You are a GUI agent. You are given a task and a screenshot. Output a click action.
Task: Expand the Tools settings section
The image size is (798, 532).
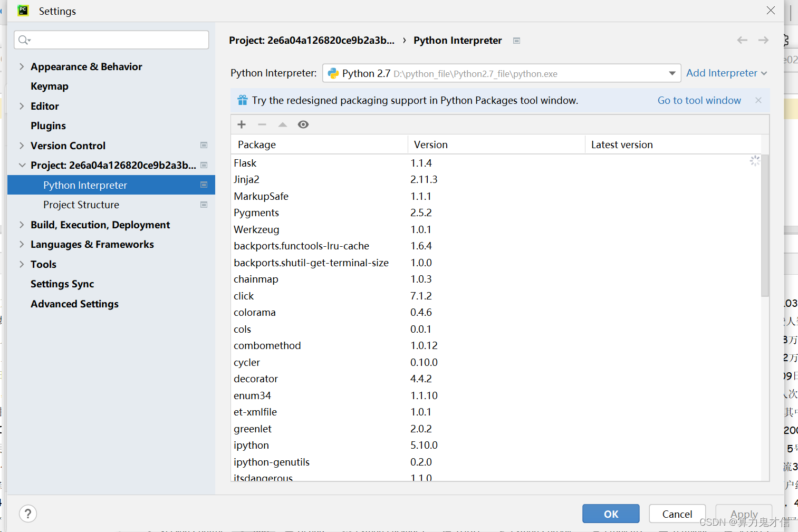pos(22,264)
